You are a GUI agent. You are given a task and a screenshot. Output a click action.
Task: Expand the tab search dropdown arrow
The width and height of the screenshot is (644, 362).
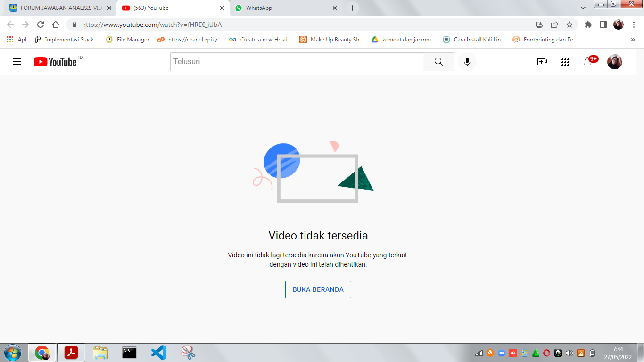pyautogui.click(x=583, y=8)
